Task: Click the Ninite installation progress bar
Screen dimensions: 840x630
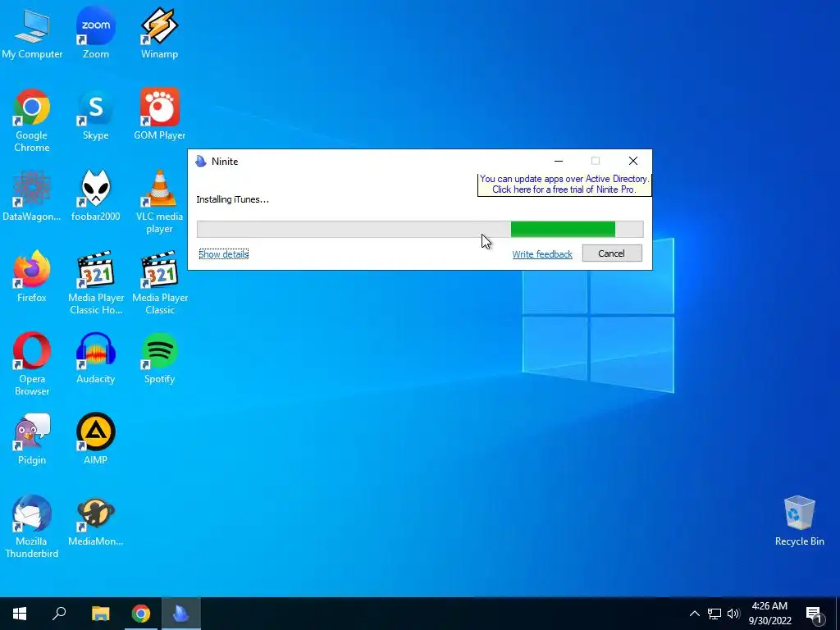Action: click(420, 230)
